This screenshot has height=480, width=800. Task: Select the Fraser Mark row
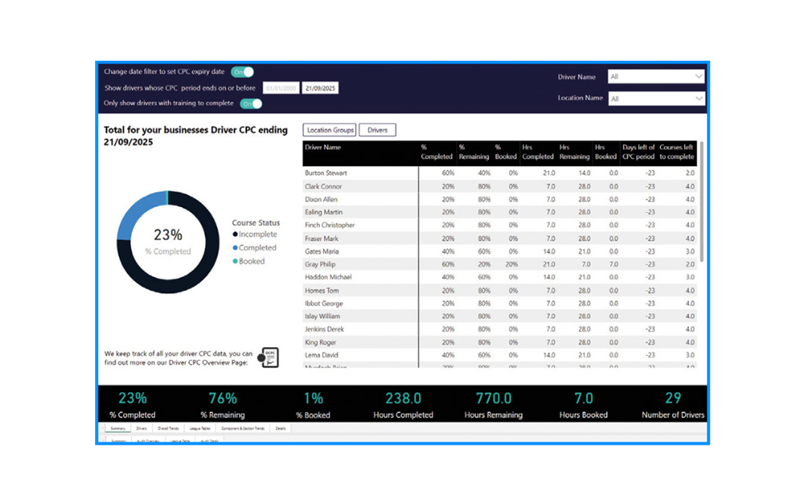click(x=500, y=238)
